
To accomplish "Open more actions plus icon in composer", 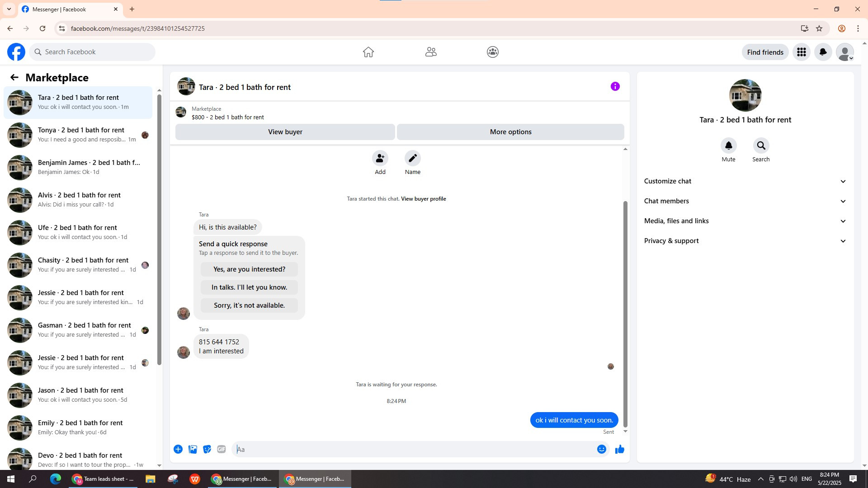I will (x=178, y=449).
